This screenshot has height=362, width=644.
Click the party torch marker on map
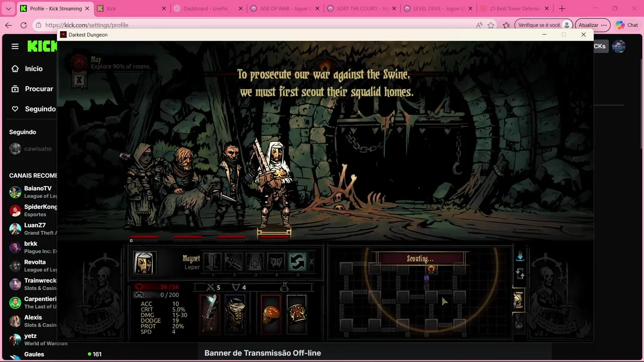coord(431,269)
